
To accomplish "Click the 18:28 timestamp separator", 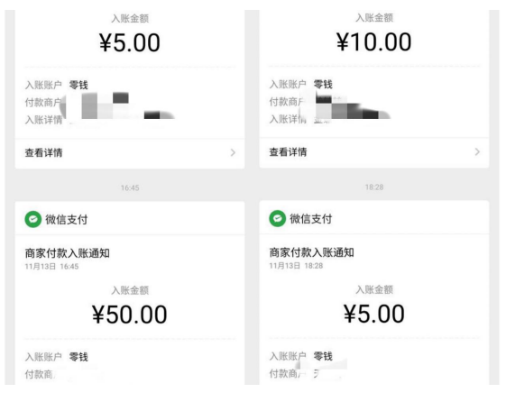I will pyautogui.click(x=374, y=187).
